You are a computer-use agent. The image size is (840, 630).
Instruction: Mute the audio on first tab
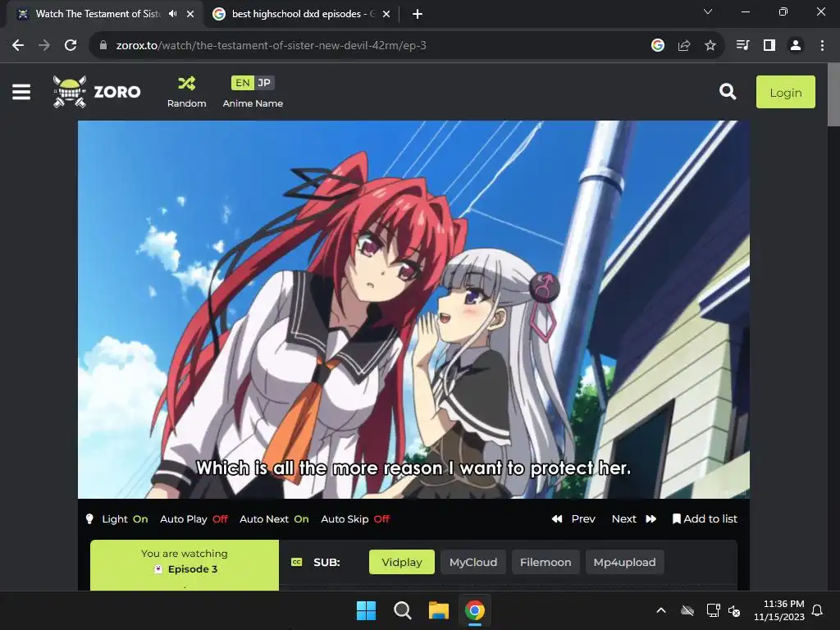click(172, 14)
